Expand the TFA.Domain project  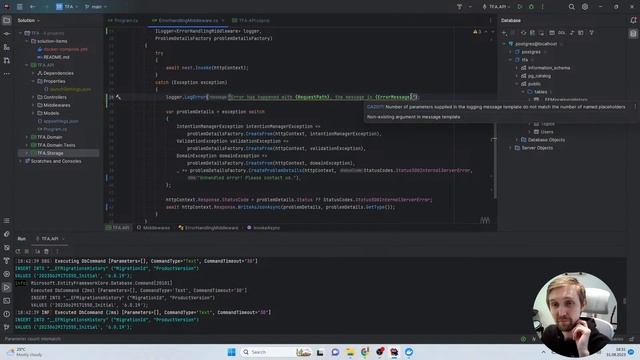click(27, 137)
